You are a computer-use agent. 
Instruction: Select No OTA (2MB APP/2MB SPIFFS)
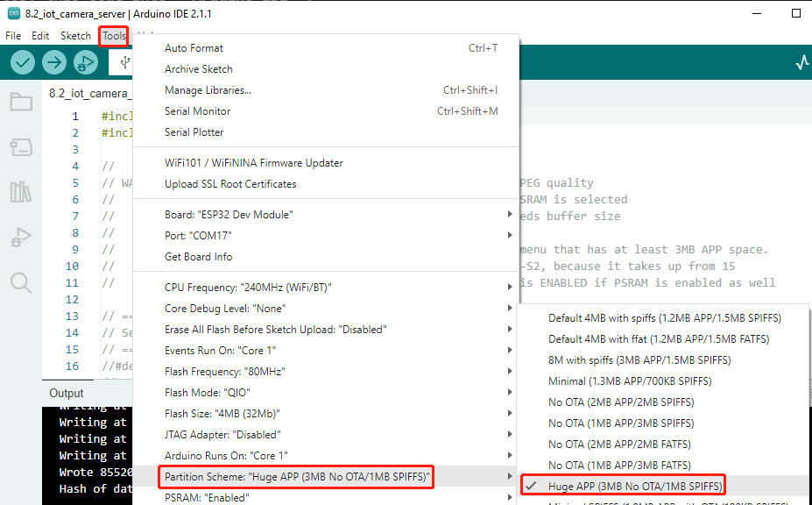pyautogui.click(x=663, y=402)
